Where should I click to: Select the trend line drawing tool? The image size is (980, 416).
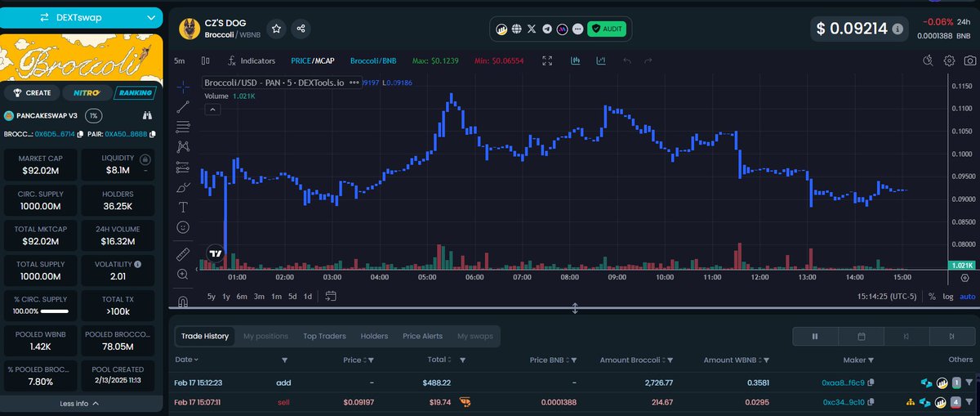pyautogui.click(x=183, y=106)
